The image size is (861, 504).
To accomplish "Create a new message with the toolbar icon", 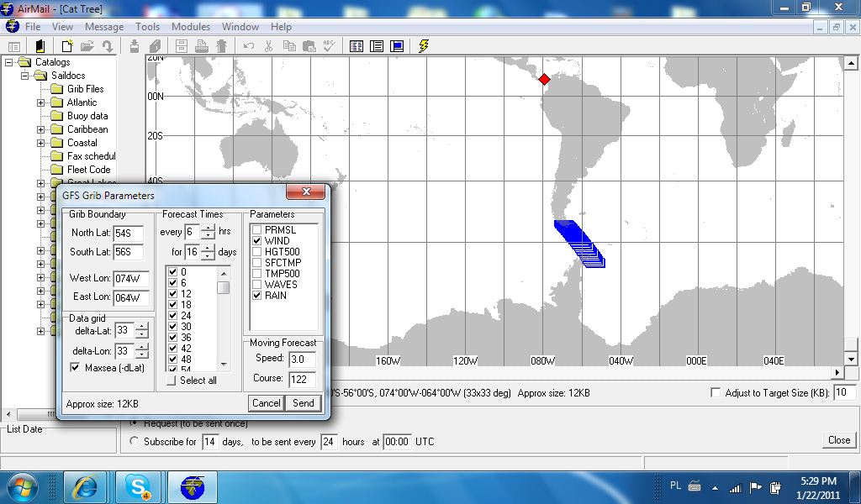I will coord(67,46).
